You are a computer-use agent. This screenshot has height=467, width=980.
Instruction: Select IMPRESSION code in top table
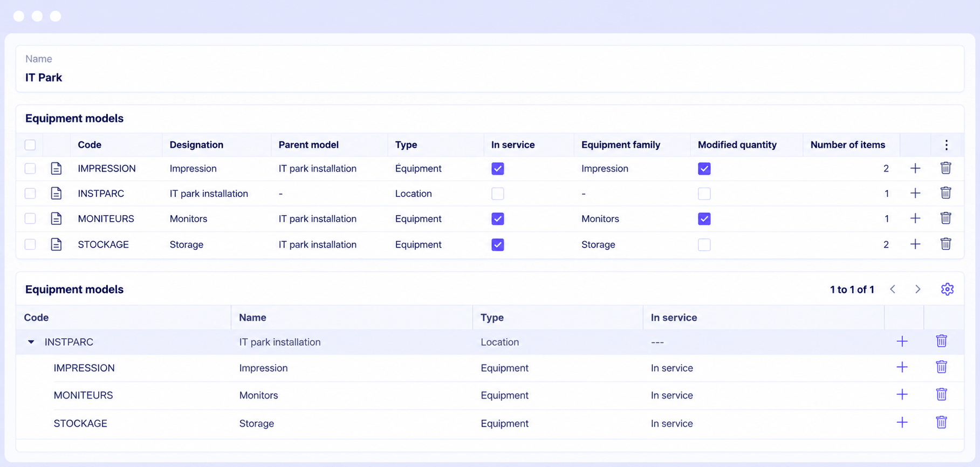[107, 168]
